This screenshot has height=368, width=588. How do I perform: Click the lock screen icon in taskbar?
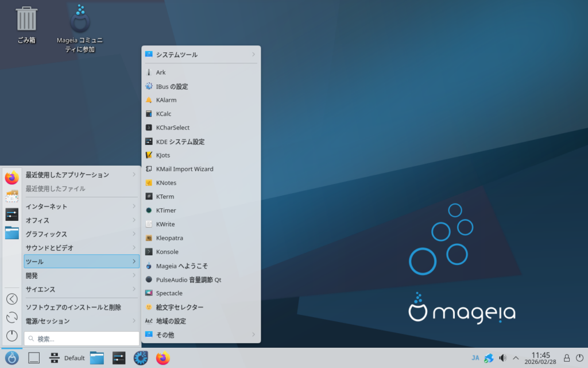566,358
